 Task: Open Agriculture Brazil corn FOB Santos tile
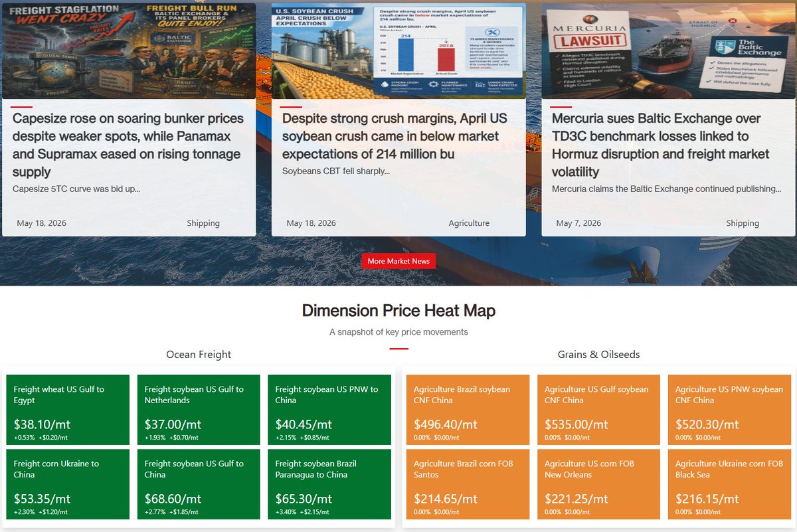pyautogui.click(x=468, y=484)
